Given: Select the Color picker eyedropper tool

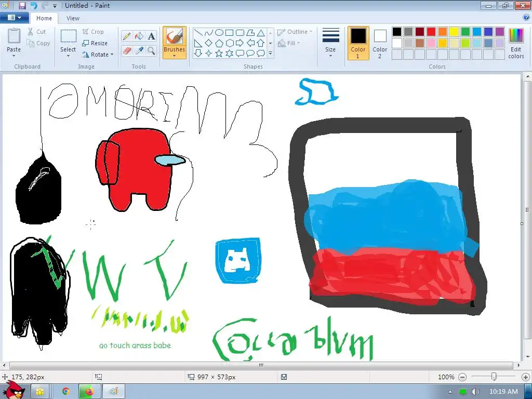Looking at the screenshot, I should coord(139,51).
